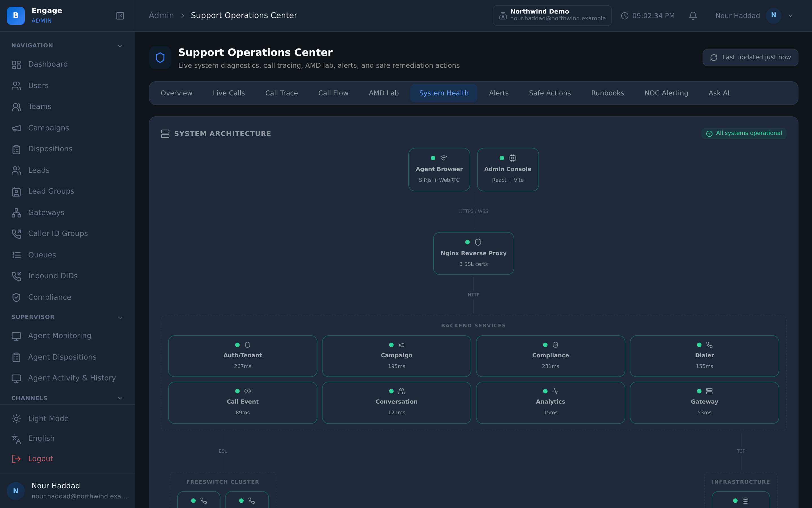Screen dimensions: 812x508
Task: Open the Safe Actions tab
Action: (x=550, y=93)
